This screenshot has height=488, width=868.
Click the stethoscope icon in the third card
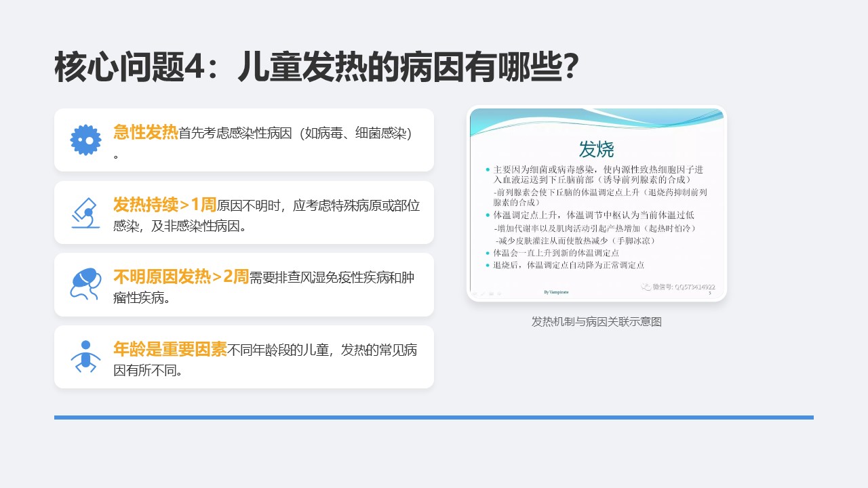click(85, 284)
